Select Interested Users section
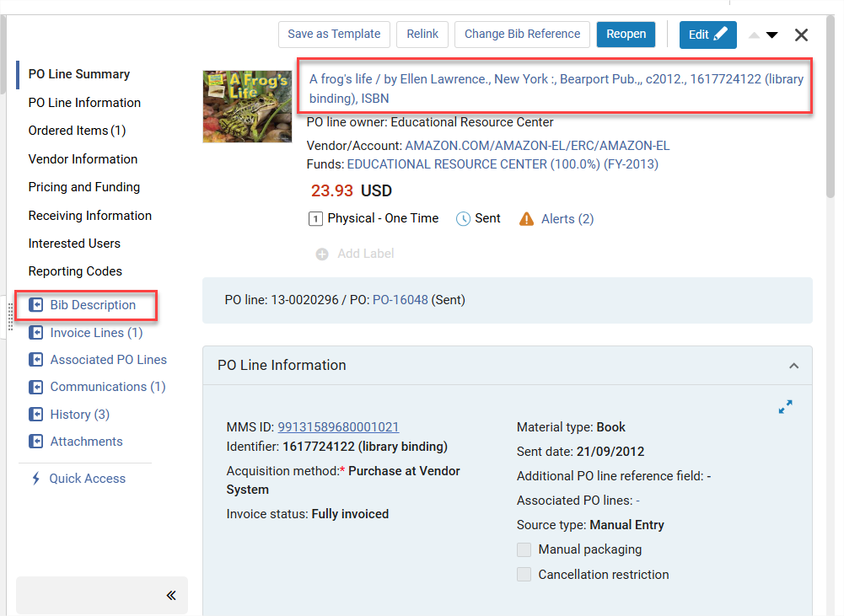 74,244
